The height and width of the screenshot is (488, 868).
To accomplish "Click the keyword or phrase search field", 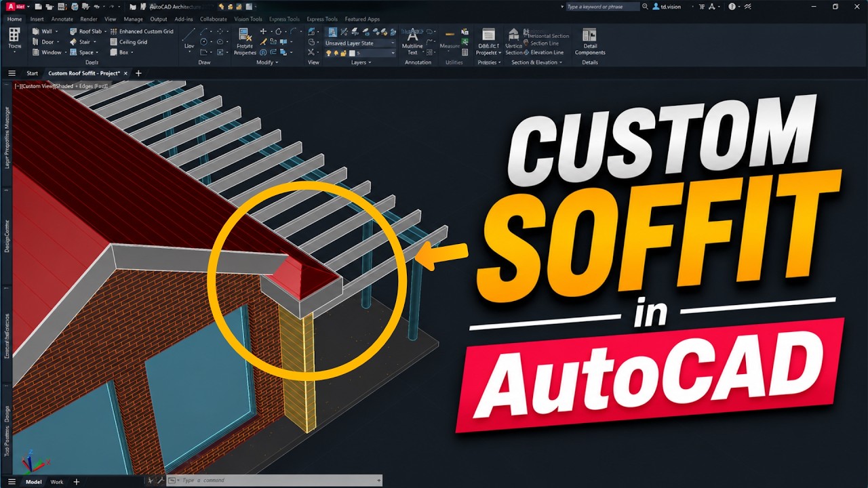I will click(603, 7).
